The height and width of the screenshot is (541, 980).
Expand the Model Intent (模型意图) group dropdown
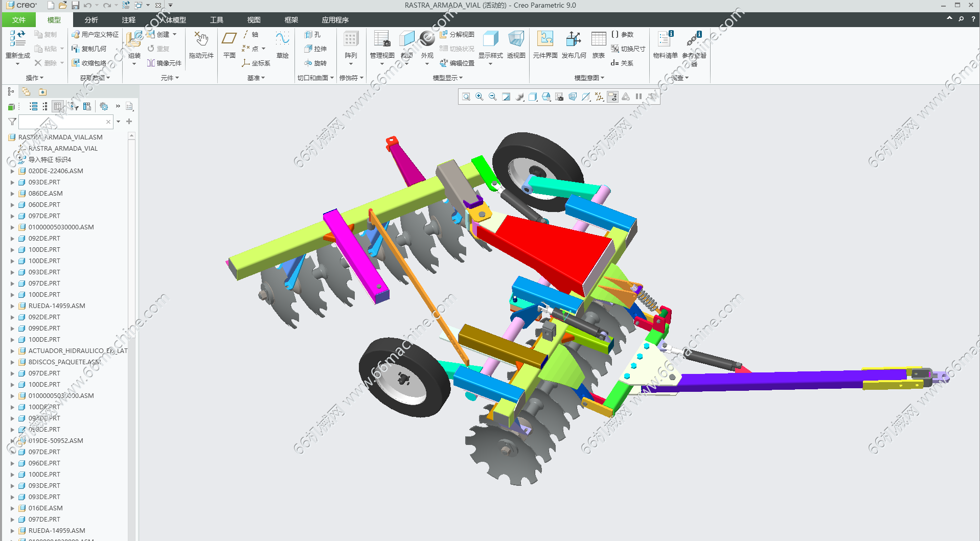click(x=589, y=78)
